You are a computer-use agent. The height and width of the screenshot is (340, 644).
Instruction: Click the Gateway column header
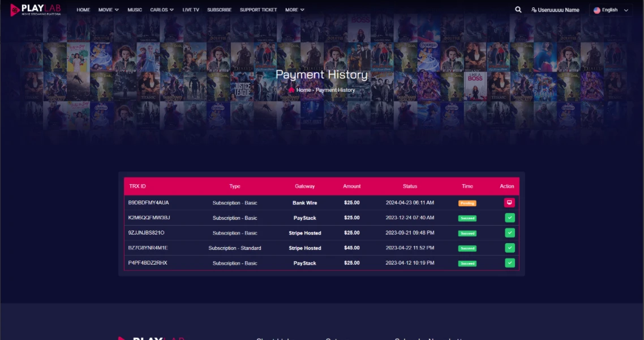point(305,186)
